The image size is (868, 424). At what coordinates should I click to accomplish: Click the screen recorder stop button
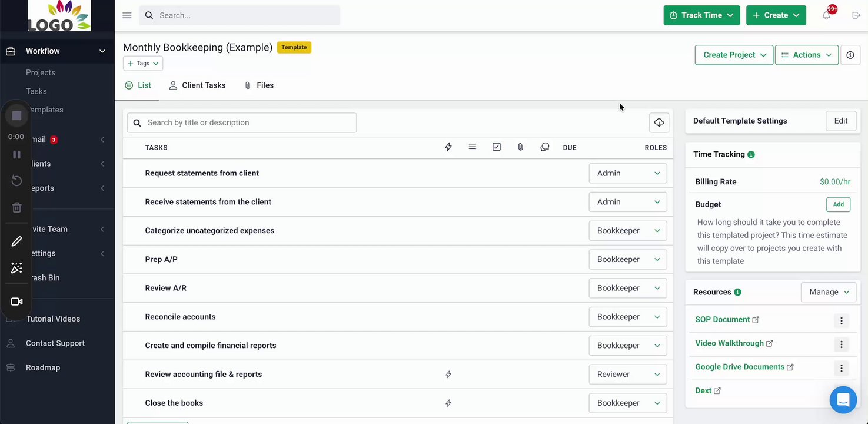pyautogui.click(x=16, y=115)
